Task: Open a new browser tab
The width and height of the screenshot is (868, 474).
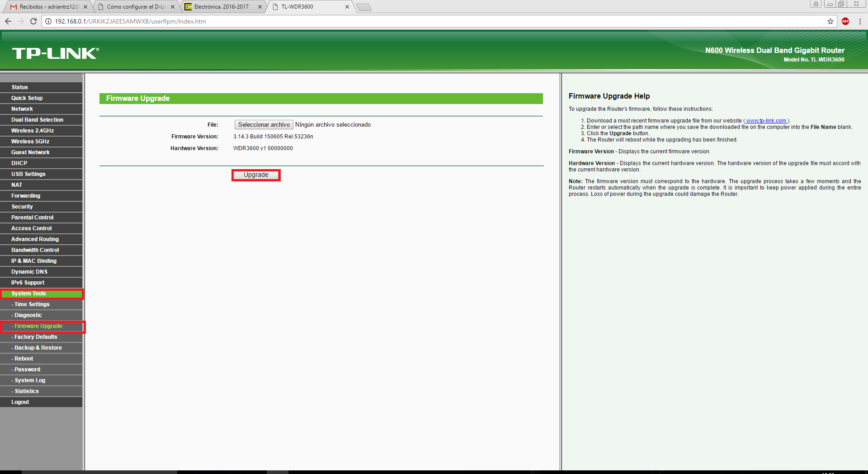Action: click(364, 7)
